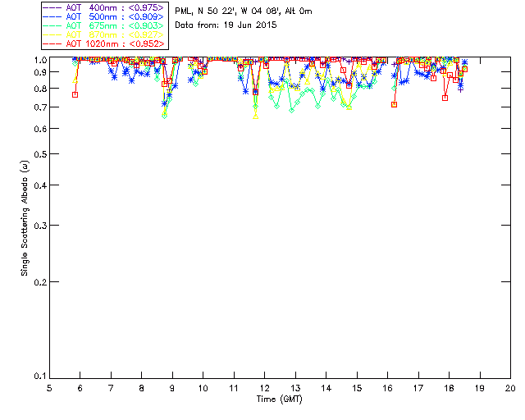525x420 pixels.
Task: Click the x-axis tick label 20
Action: [x=510, y=388]
